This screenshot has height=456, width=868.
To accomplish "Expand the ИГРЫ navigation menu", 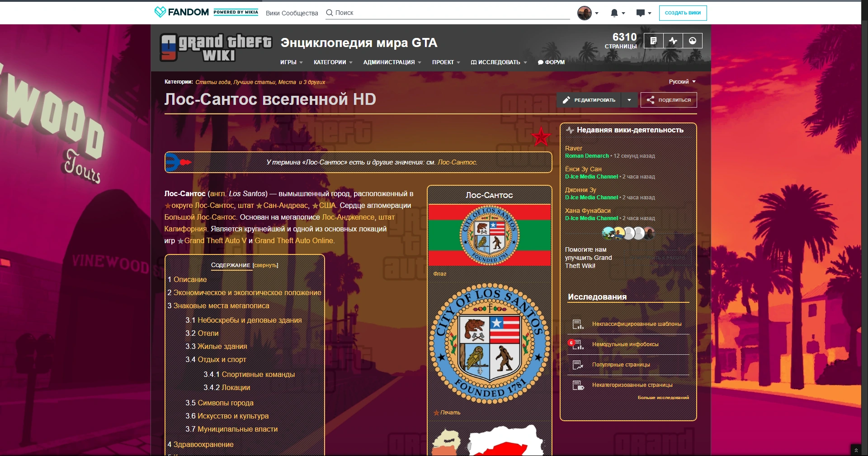I will tap(291, 62).
